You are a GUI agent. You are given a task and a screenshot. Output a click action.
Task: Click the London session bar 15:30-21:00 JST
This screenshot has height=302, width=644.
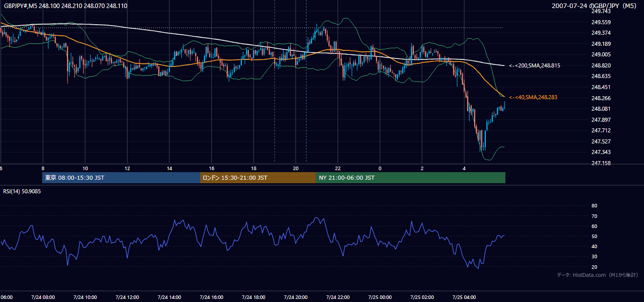258,178
